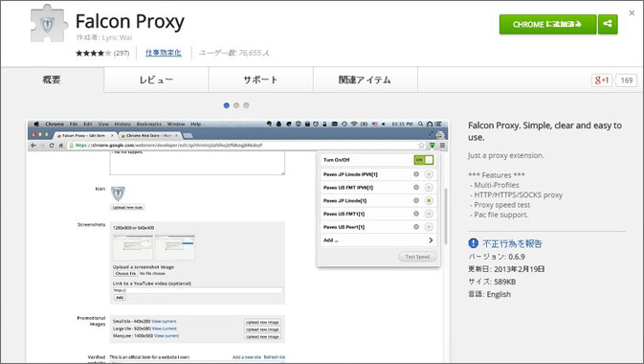Select the Paveo US FMT IPV6[1] radio button

(429, 188)
